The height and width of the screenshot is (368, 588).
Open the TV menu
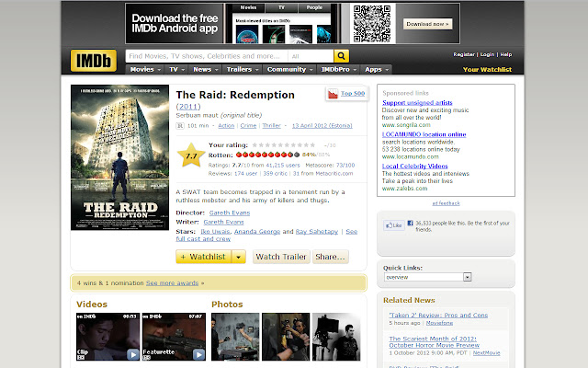(177, 70)
